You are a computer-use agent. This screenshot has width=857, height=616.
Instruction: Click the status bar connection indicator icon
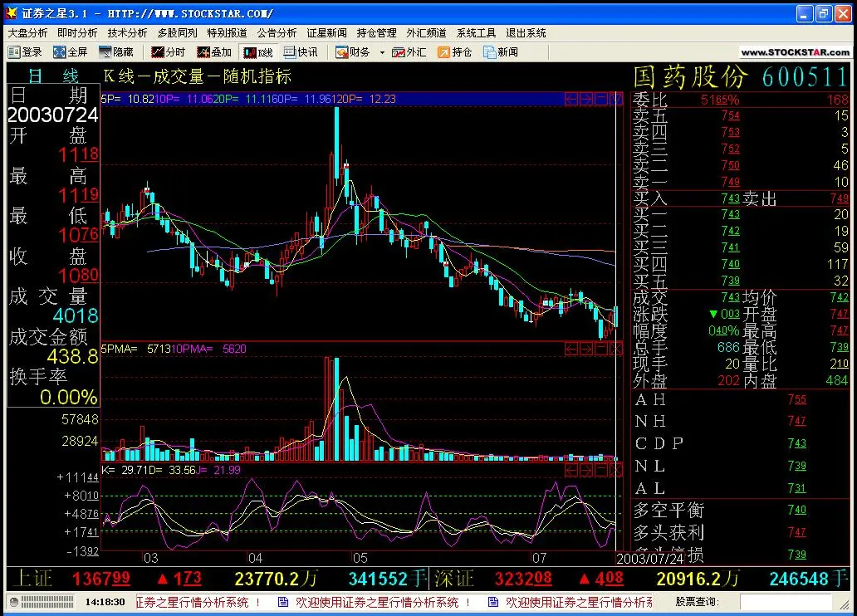tap(14, 603)
